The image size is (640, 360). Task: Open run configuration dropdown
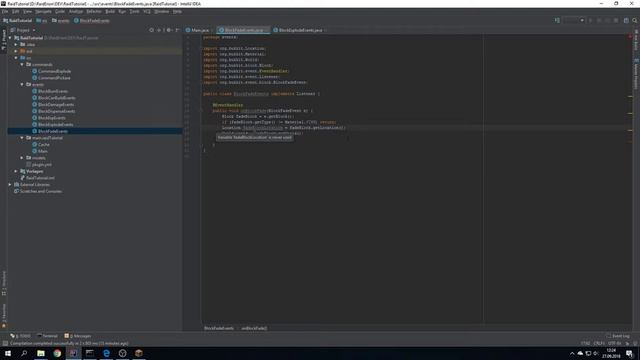tap(574, 20)
